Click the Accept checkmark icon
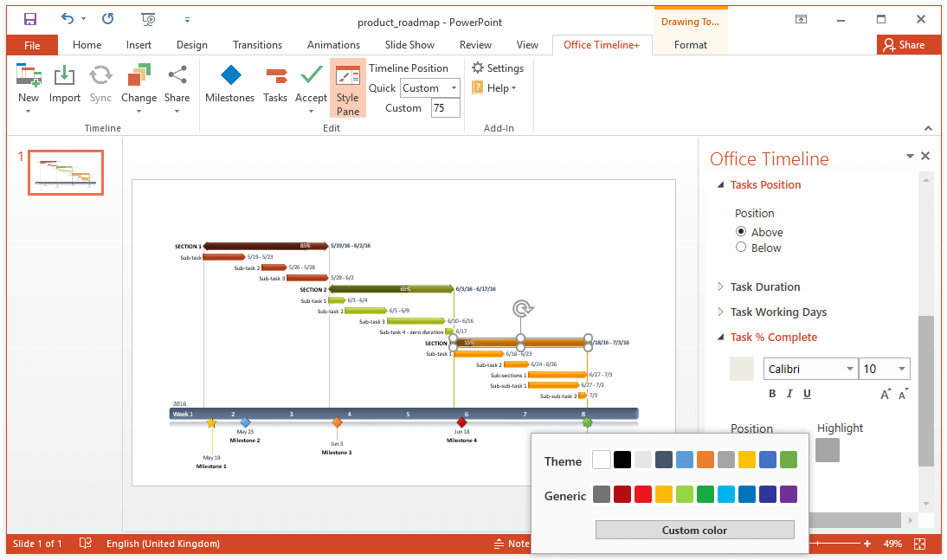Screen dimensions: 947x560 311,76
